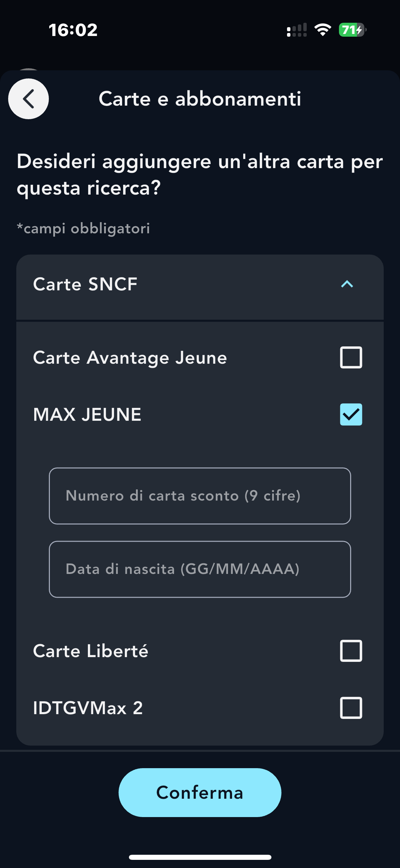Tap the MAX JEUNE label text

(87, 414)
